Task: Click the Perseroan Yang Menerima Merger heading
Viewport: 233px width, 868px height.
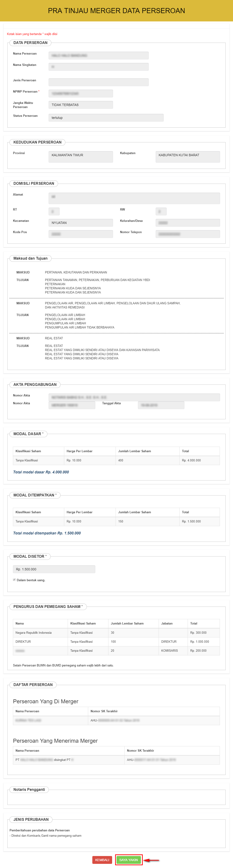Action: click(55, 741)
